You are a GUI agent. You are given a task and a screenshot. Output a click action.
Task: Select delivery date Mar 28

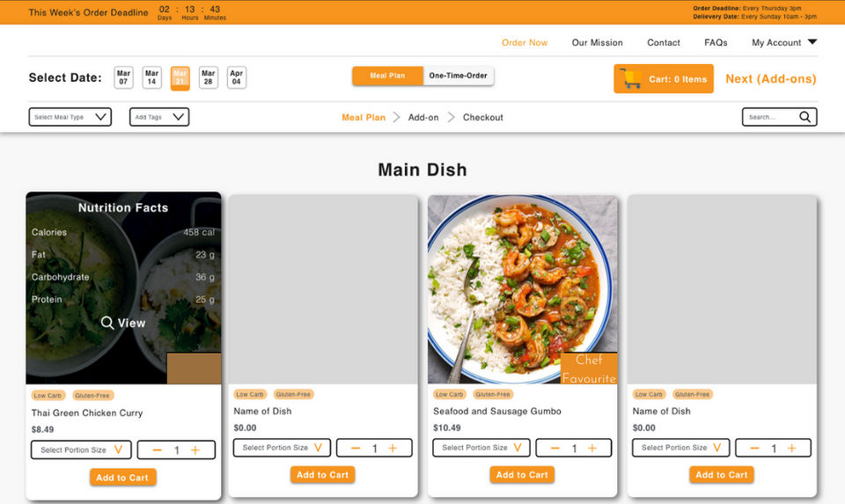pyautogui.click(x=208, y=77)
